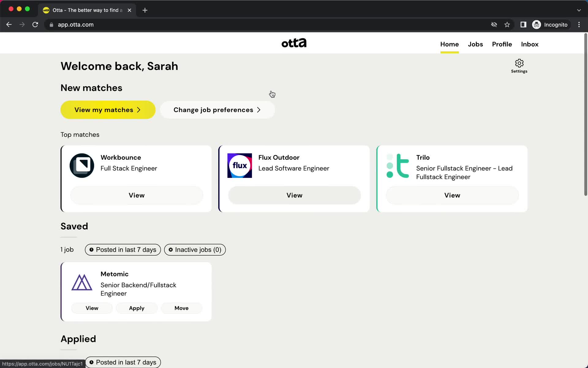Open the Settings gear icon

point(519,63)
